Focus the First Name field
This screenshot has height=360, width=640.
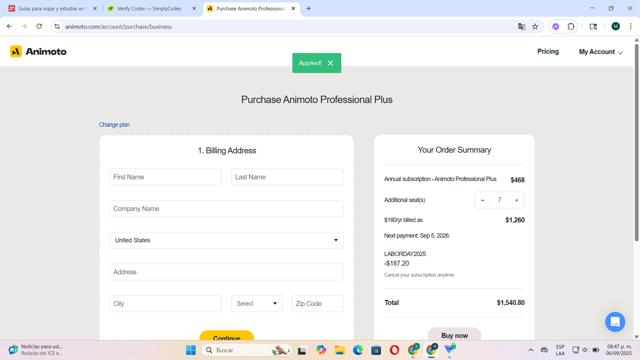tap(165, 177)
